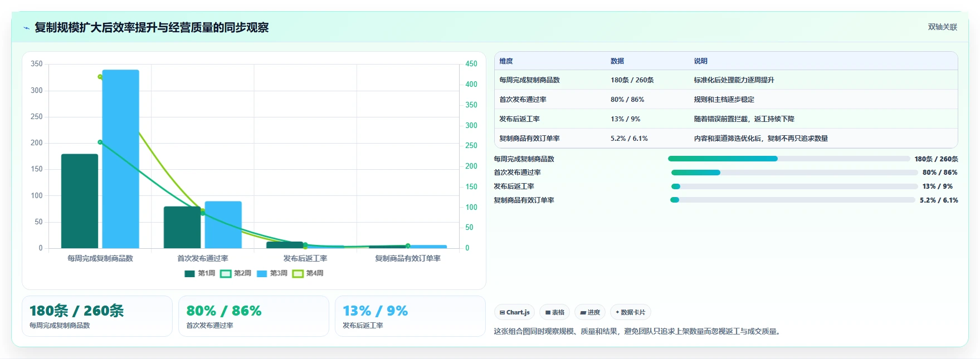Screen dimensions: 980x359
Task: Select the 数据卡片 tag chip
Action: point(631,312)
